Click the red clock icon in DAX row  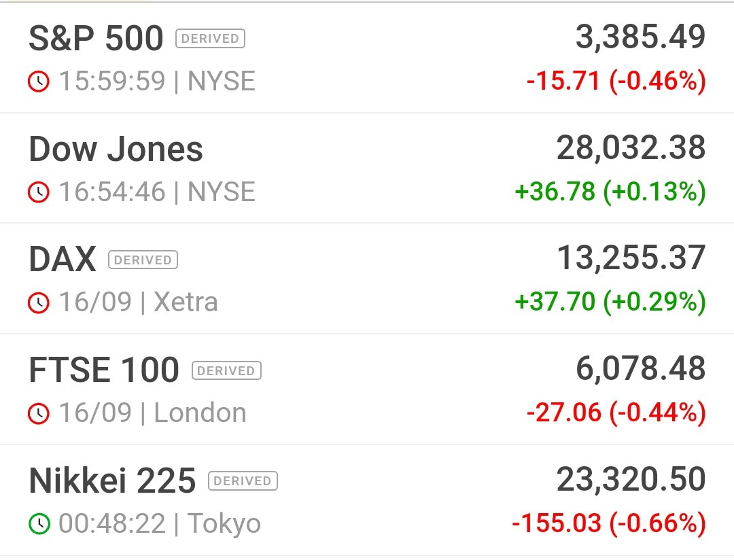[x=38, y=302]
